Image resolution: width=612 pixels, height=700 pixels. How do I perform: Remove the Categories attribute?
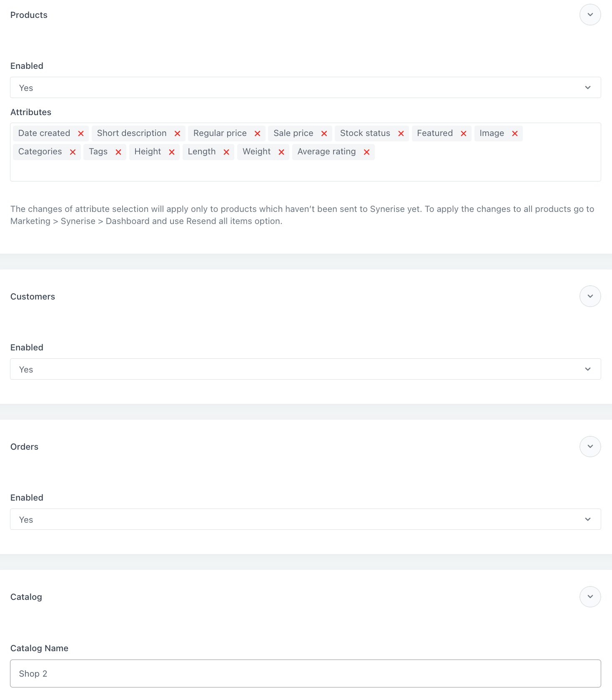(x=73, y=152)
